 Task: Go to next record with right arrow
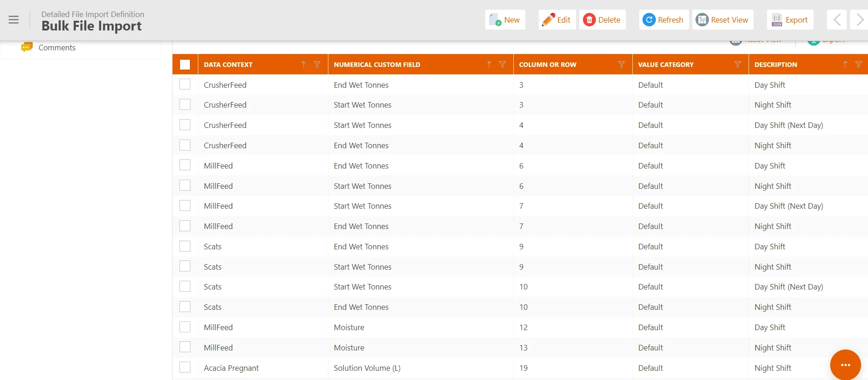click(x=859, y=20)
